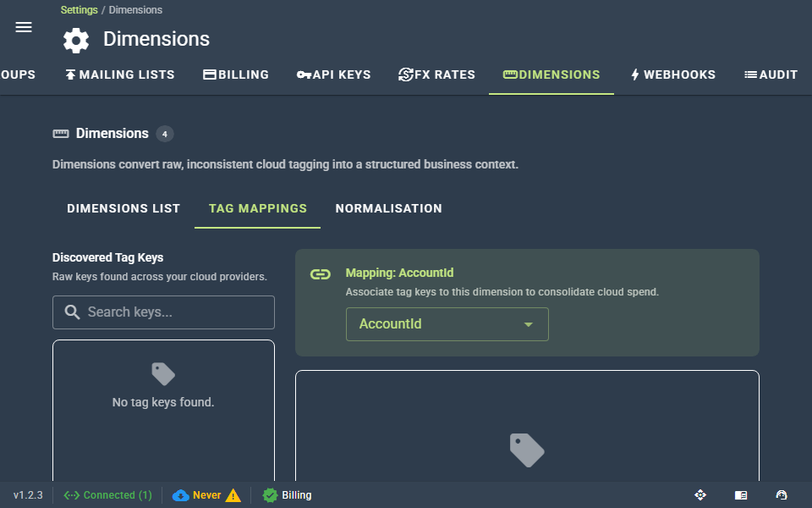Click the Never sync status text
The image size is (812, 508).
tap(206, 495)
